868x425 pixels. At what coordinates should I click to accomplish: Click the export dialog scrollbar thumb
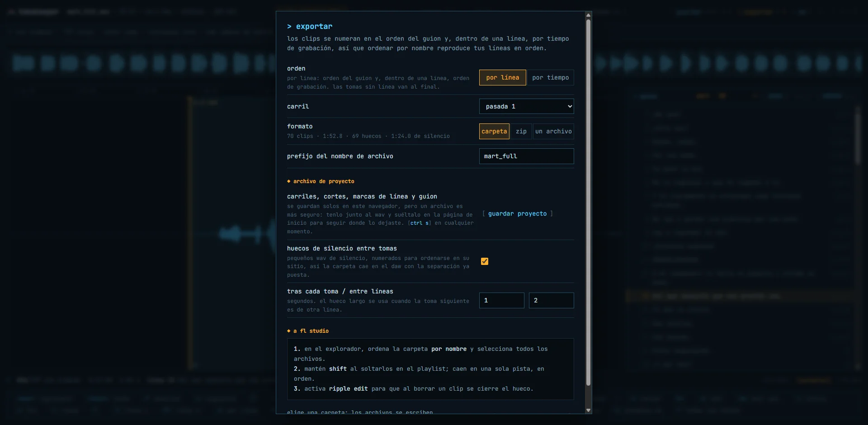[588, 203]
